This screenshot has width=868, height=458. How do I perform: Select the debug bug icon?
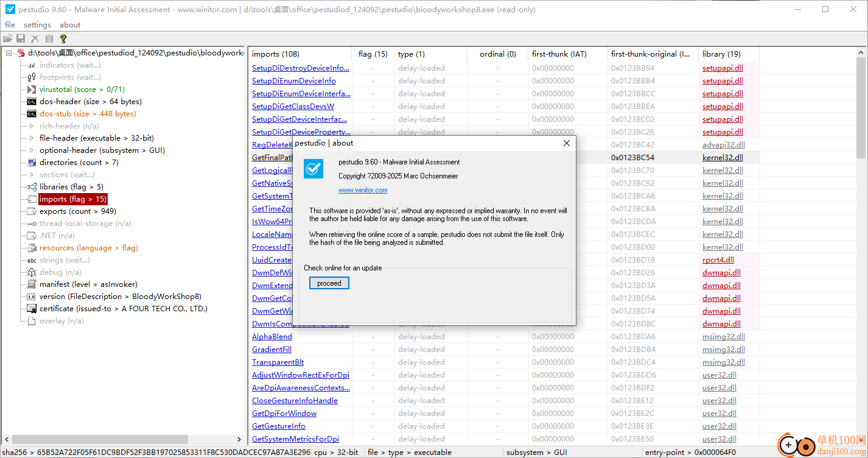click(32, 272)
